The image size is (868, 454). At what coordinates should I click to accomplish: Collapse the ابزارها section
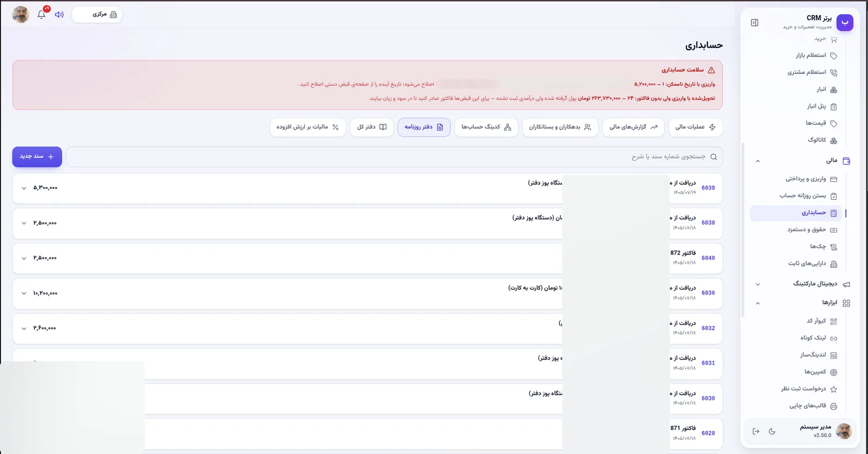[758, 303]
